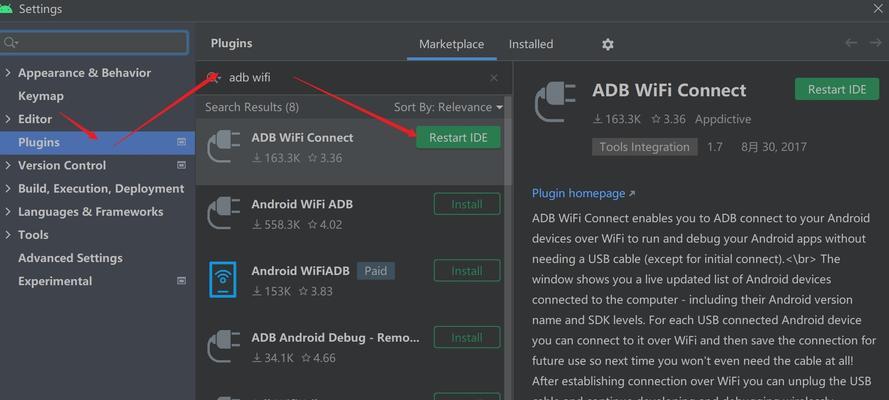Screen dimensions: 889x400
Task: Click Experimental project-level icon
Action: click(181, 281)
